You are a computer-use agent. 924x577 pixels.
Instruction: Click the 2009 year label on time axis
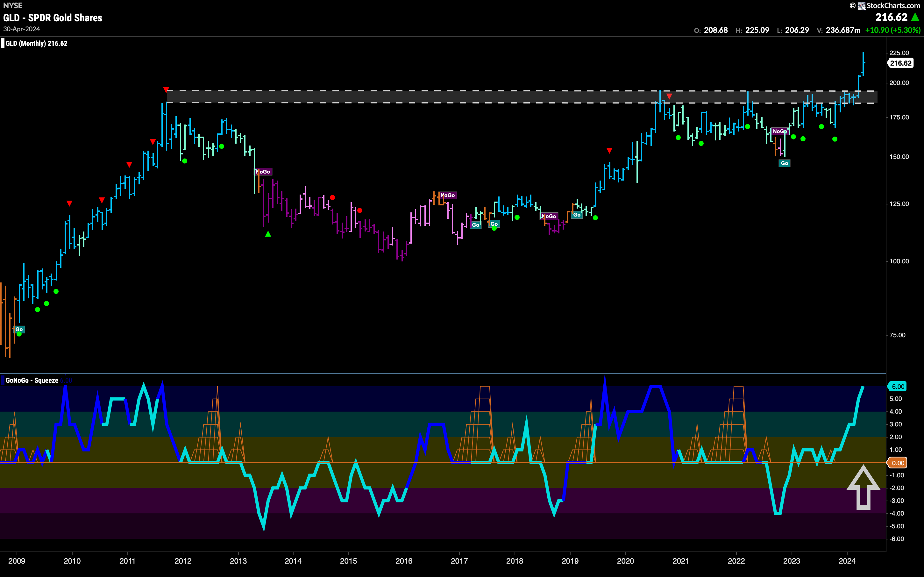17,561
